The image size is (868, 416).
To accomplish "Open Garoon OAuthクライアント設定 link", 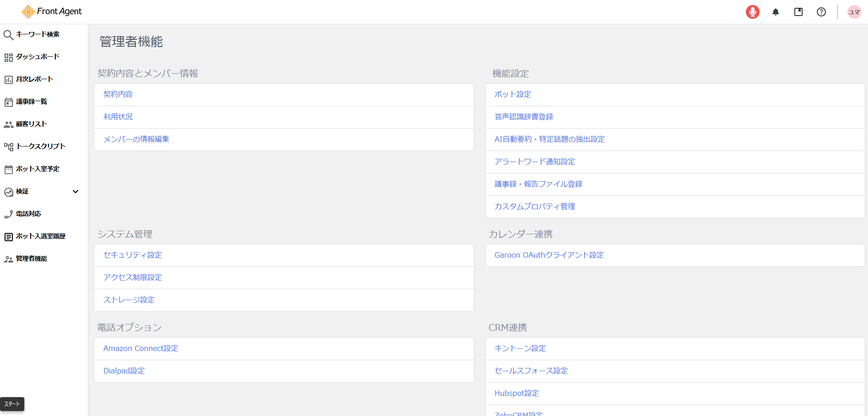I will click(x=549, y=255).
